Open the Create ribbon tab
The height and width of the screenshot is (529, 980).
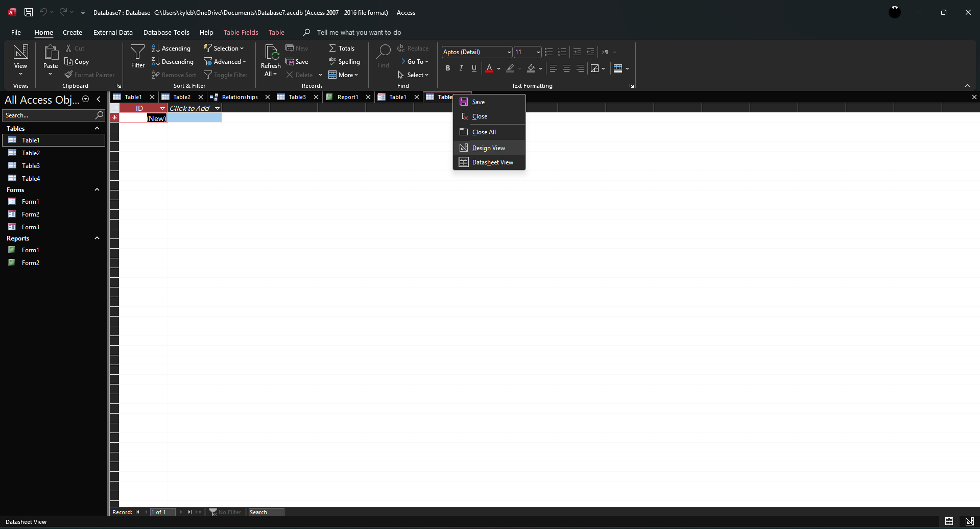click(73, 32)
